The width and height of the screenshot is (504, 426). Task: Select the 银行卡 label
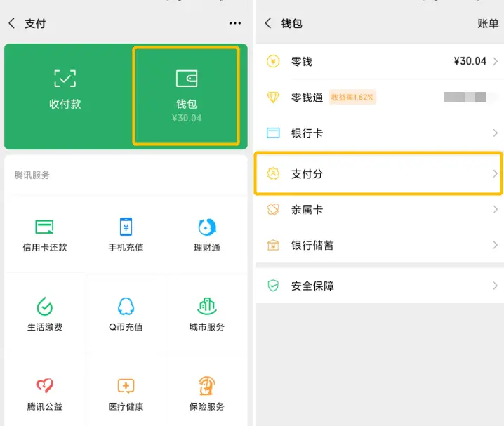coord(307,133)
